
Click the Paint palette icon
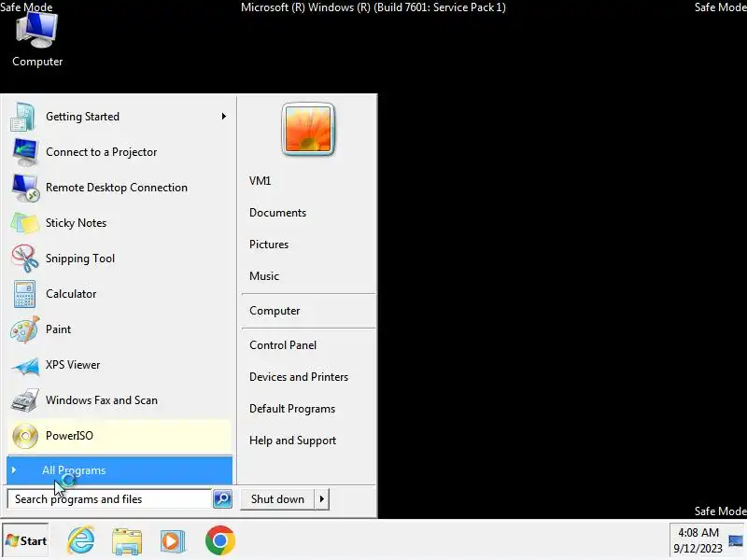pyautogui.click(x=25, y=329)
